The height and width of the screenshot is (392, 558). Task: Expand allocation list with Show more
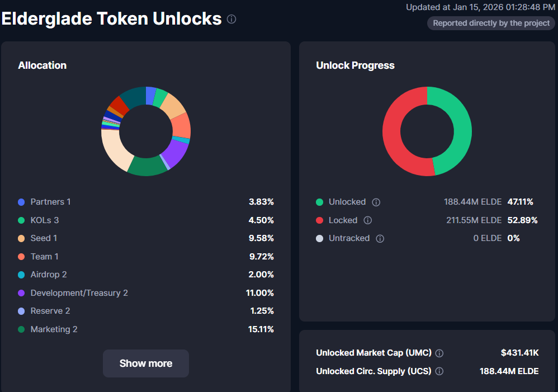146,363
